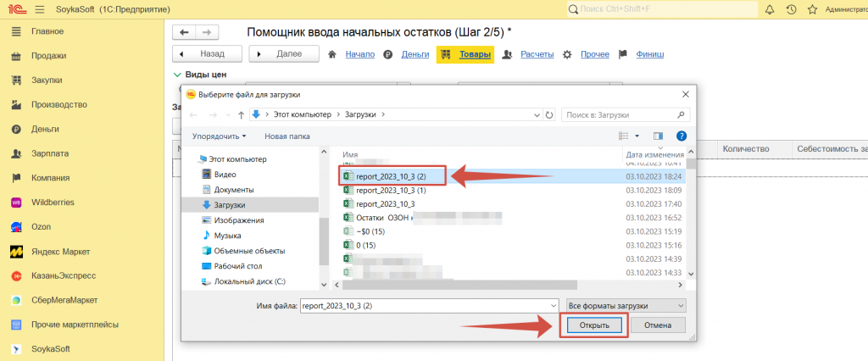Click the favorites star icon

click(x=812, y=9)
